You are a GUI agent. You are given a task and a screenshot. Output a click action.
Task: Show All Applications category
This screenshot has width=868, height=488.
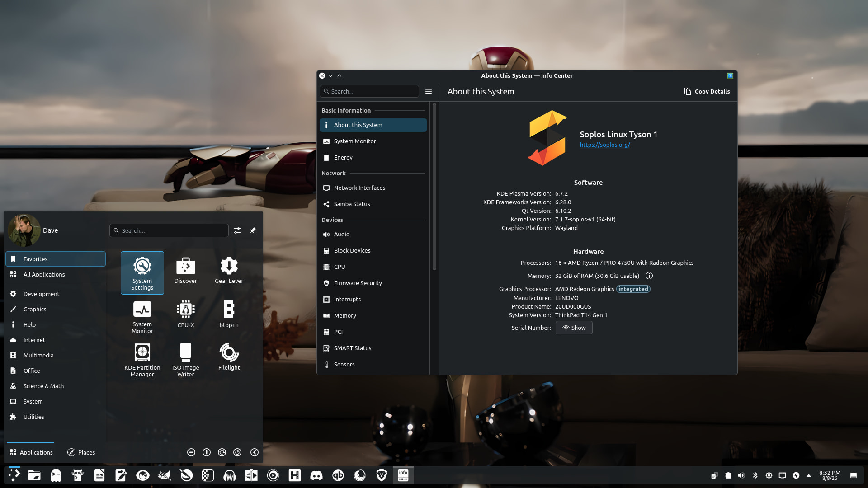click(x=56, y=274)
